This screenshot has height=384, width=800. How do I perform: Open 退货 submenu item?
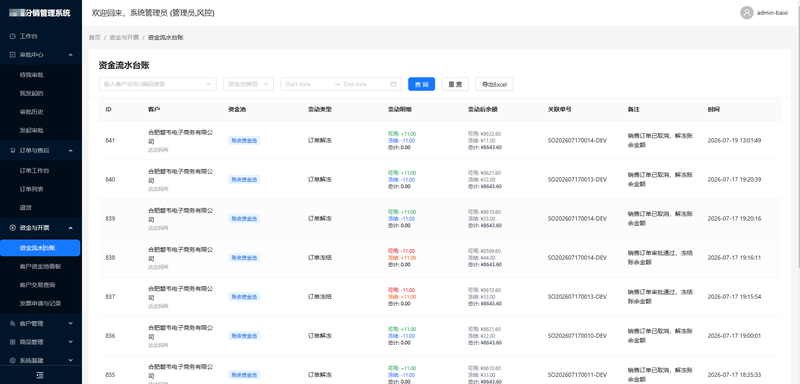pyautogui.click(x=26, y=208)
